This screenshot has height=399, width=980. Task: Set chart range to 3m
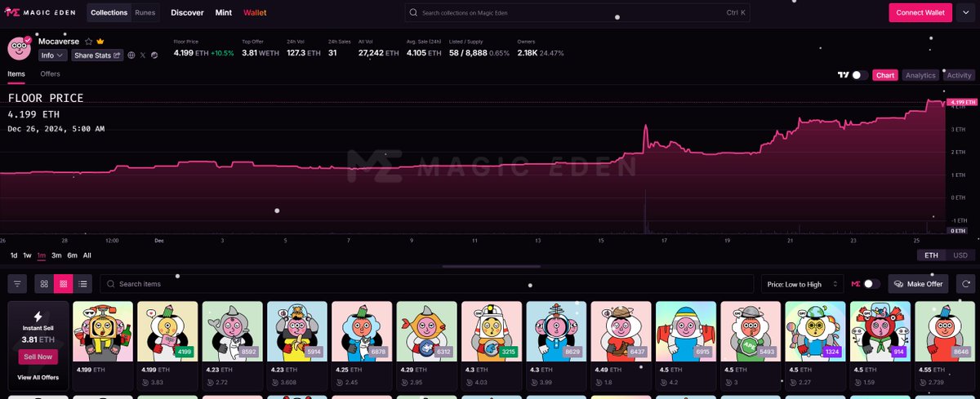point(56,255)
